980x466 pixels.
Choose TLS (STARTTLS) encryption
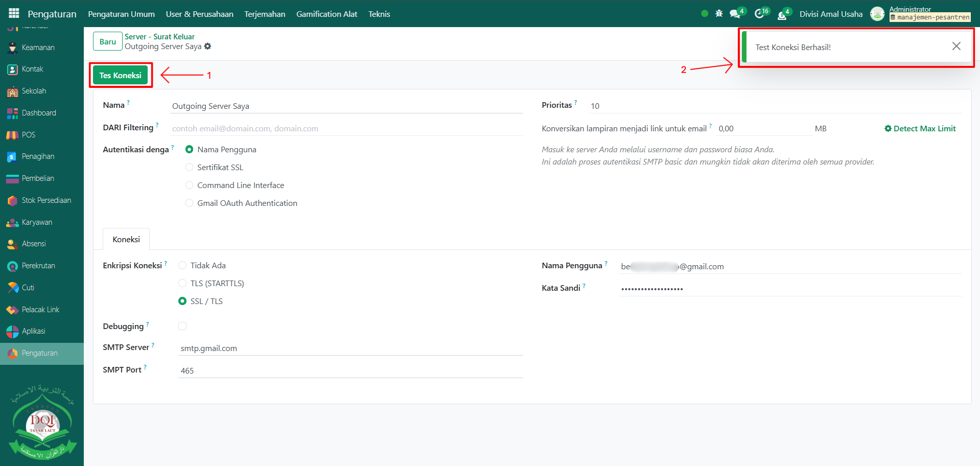(x=182, y=284)
